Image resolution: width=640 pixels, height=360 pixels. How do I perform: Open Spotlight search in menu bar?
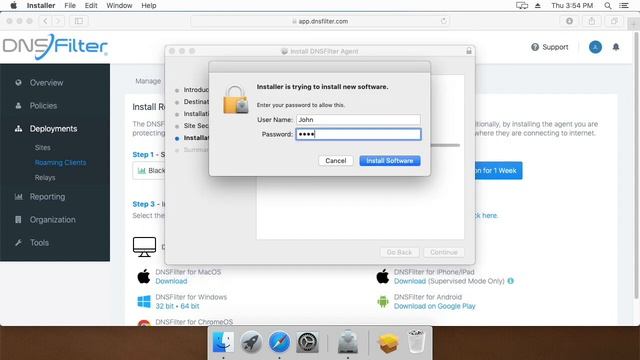[x=608, y=5]
